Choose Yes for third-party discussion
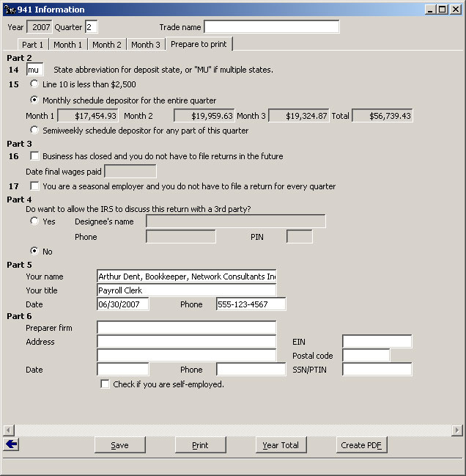Image resolution: width=466 pixels, height=476 pixels. 34,221
